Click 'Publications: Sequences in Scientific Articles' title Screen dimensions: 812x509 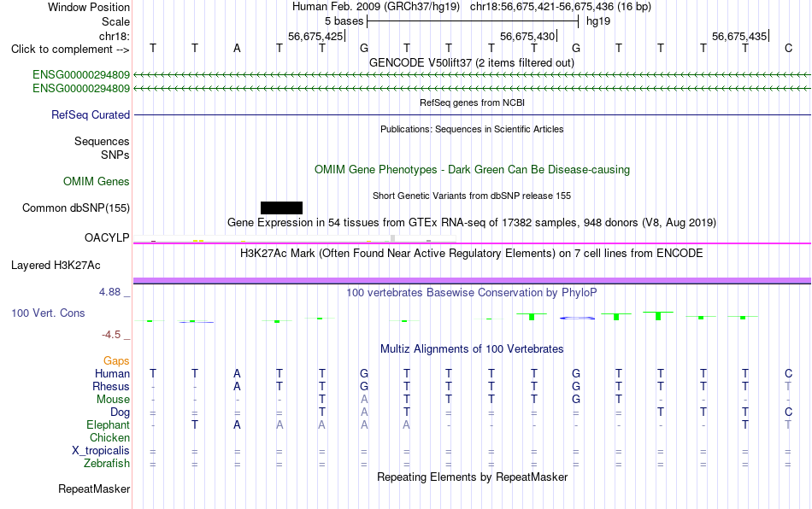pyautogui.click(x=472, y=129)
